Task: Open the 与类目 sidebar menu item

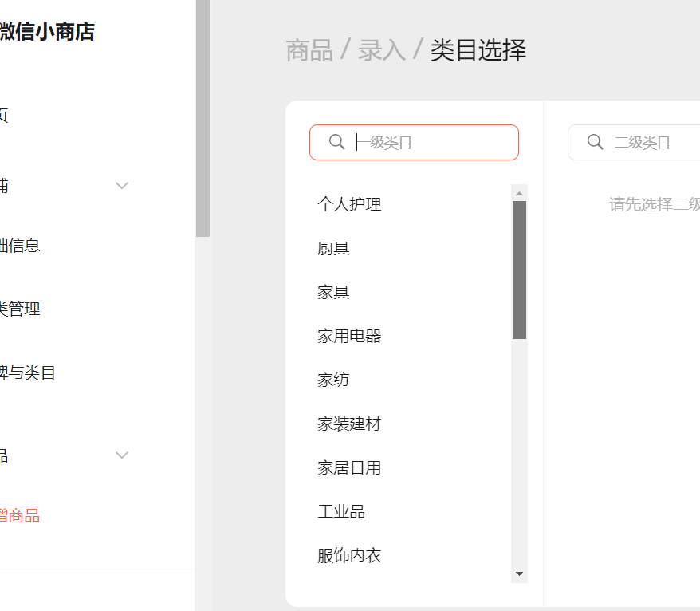Action: [28, 373]
